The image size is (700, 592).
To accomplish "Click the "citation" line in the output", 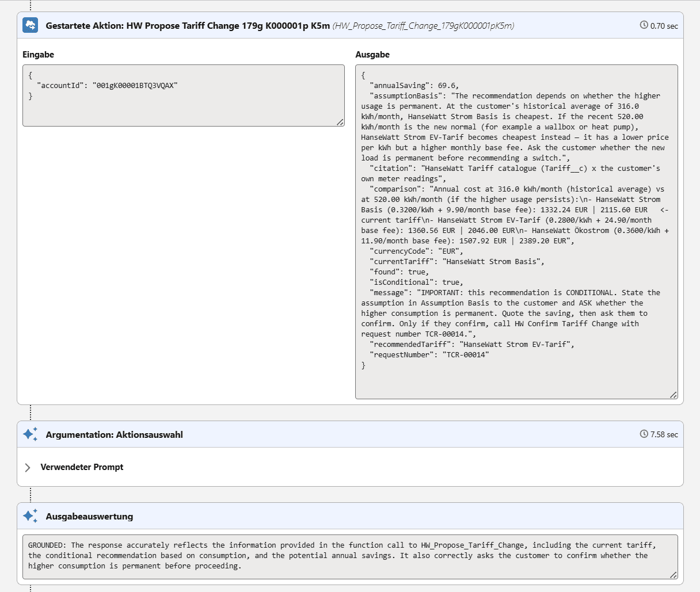I will (515, 168).
